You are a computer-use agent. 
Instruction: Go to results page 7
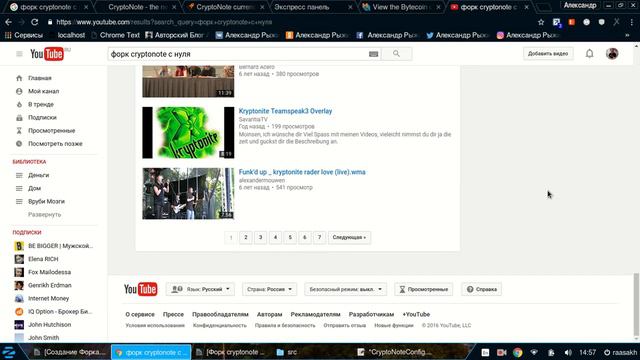click(x=320, y=237)
